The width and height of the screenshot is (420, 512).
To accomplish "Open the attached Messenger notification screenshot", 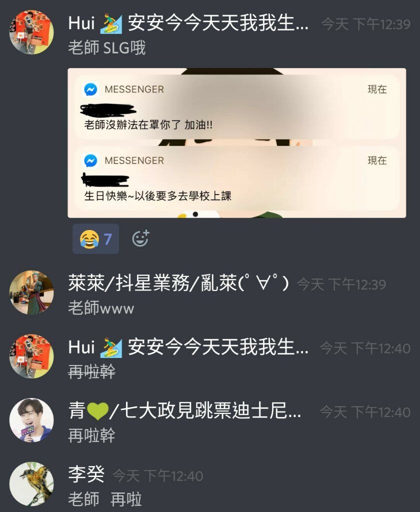I will point(237,142).
